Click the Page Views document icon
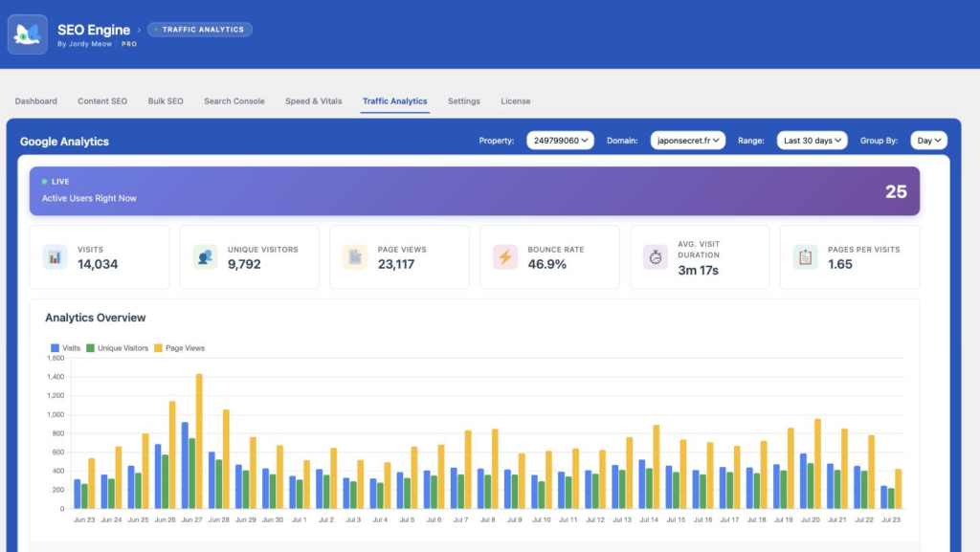980x552 pixels. click(x=355, y=256)
